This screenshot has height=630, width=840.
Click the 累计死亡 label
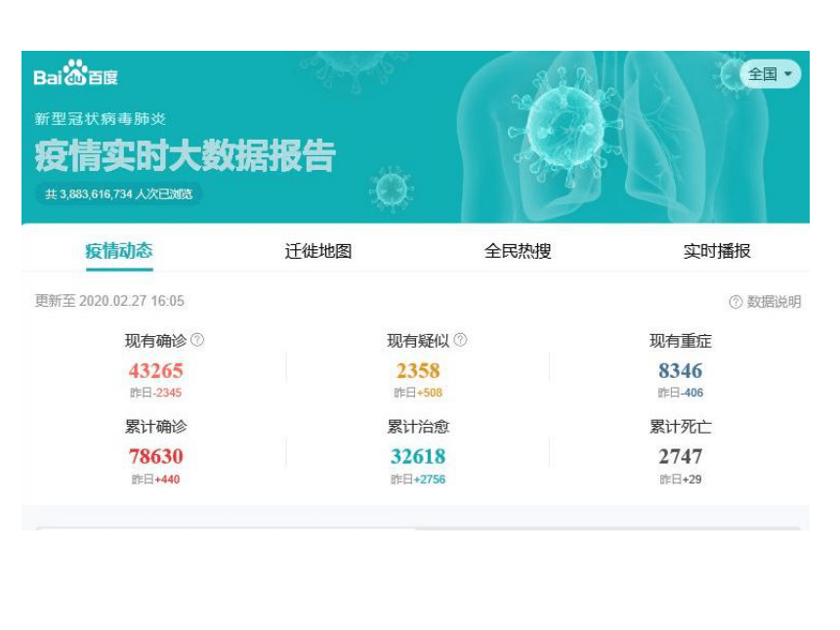pyautogui.click(x=681, y=427)
